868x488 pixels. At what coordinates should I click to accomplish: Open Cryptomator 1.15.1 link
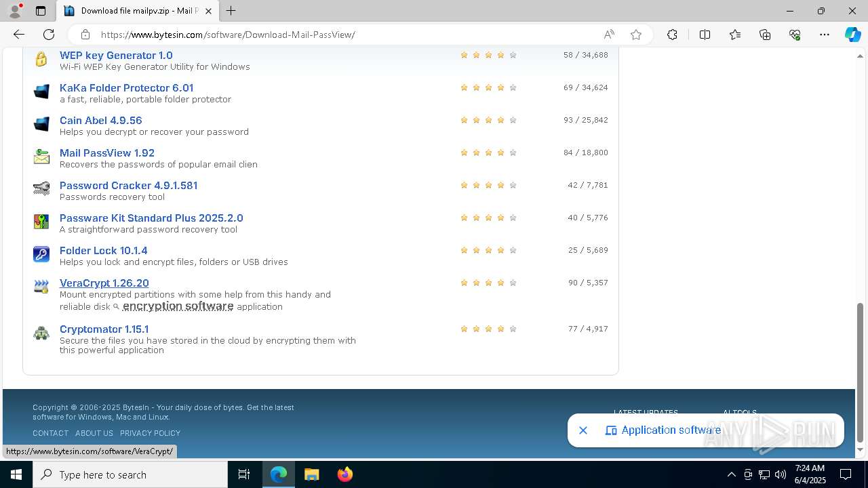point(104,329)
